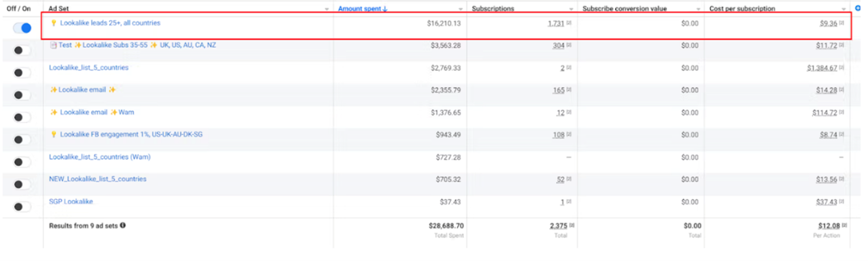Click attribution icon next to $1,384.67 cost
This screenshot has width=868, height=261.
pyautogui.click(x=842, y=68)
